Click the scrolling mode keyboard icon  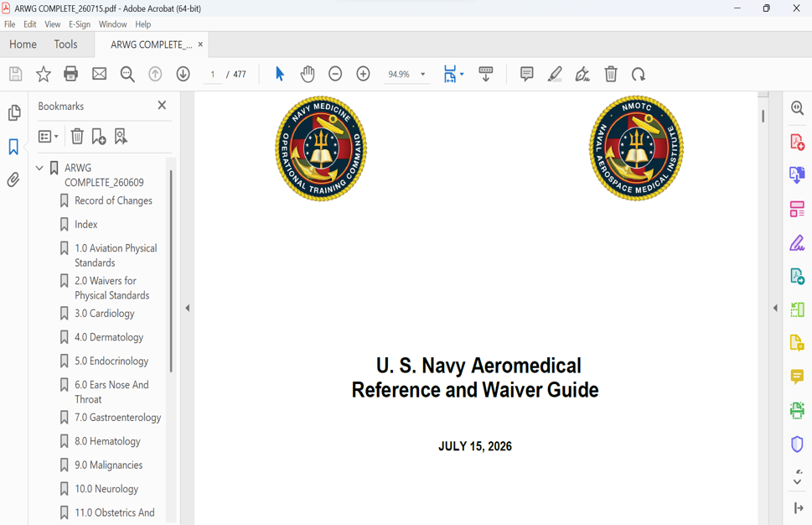[x=486, y=74]
